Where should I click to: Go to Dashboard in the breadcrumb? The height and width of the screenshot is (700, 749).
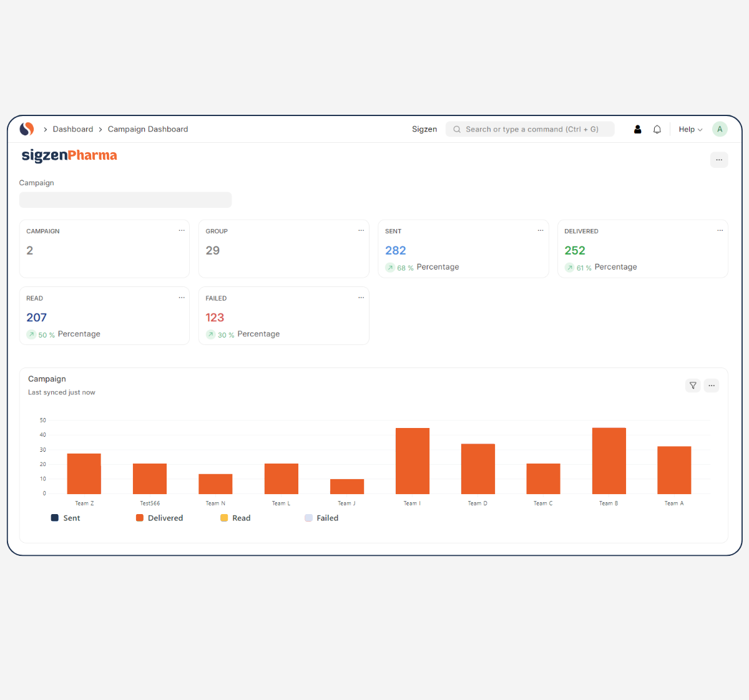pos(73,129)
